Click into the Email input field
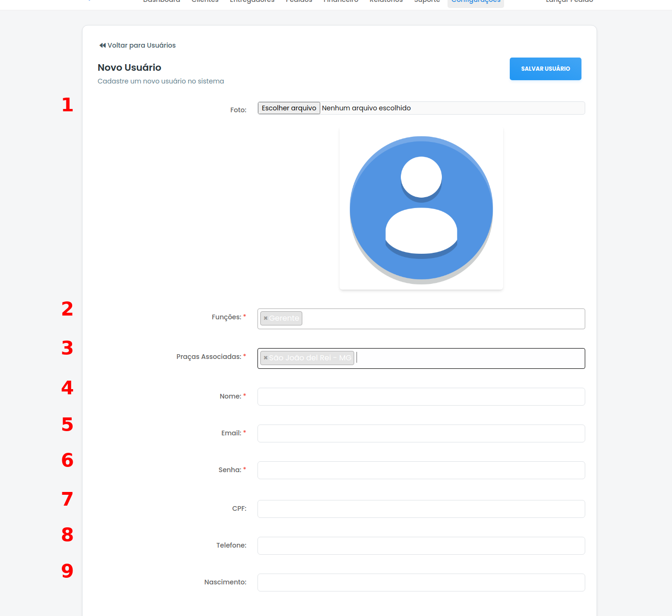672x616 pixels. click(421, 433)
